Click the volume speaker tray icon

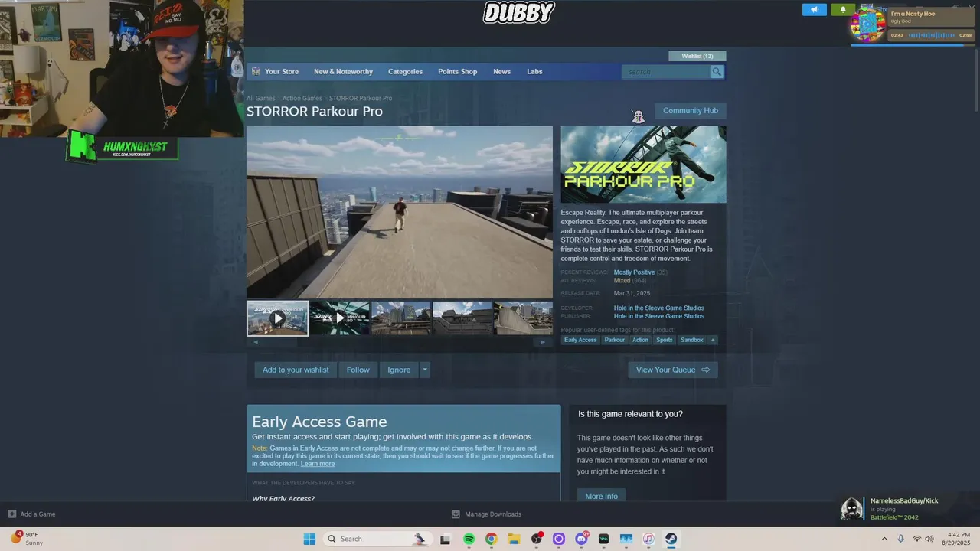point(929,539)
